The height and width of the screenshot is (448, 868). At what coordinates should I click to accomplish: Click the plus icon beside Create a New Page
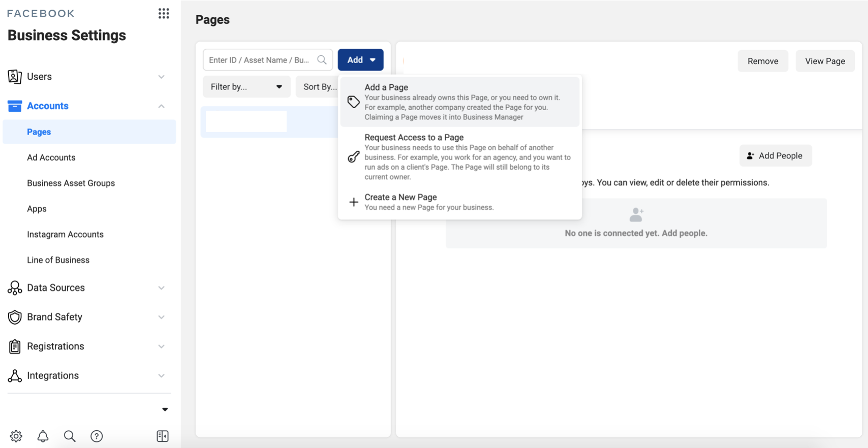(x=354, y=202)
